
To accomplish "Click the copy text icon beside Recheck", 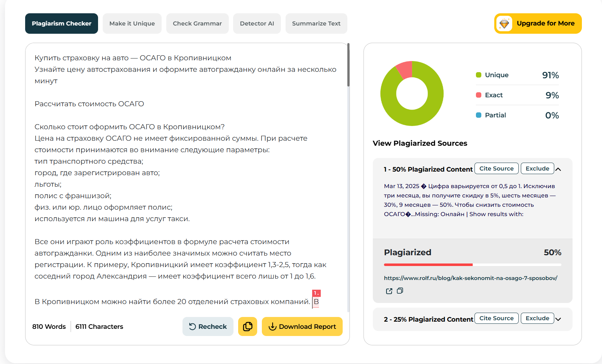I will pyautogui.click(x=247, y=326).
